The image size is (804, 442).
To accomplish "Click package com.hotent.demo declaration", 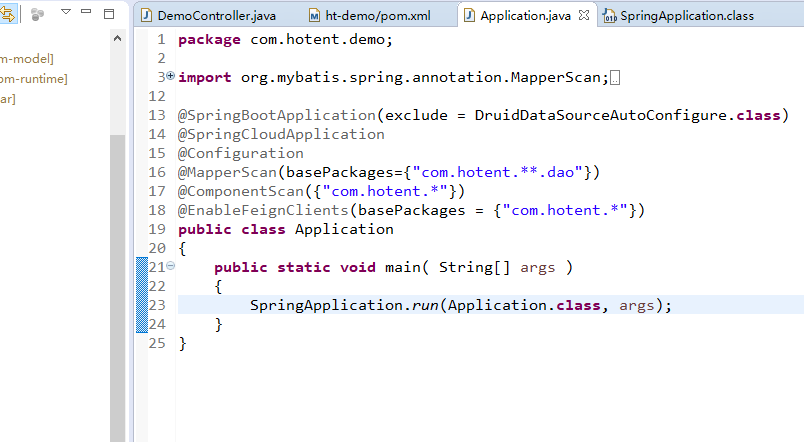I will [285, 39].
